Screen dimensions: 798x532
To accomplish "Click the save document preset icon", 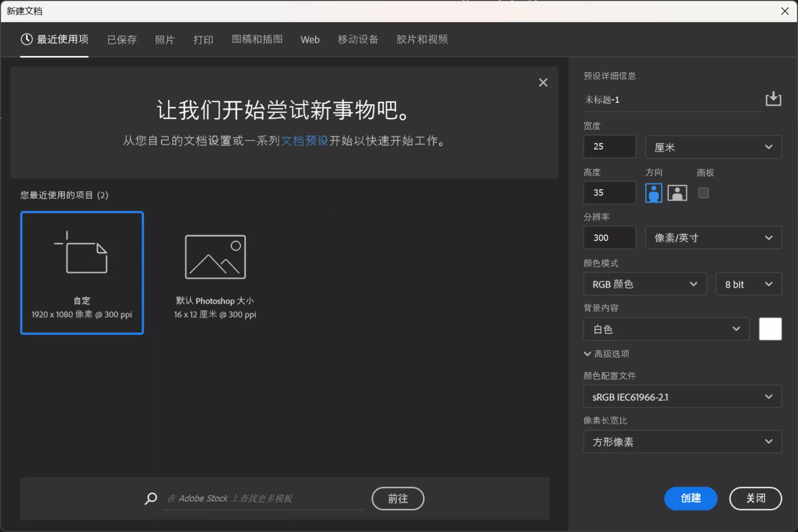I will 773,99.
